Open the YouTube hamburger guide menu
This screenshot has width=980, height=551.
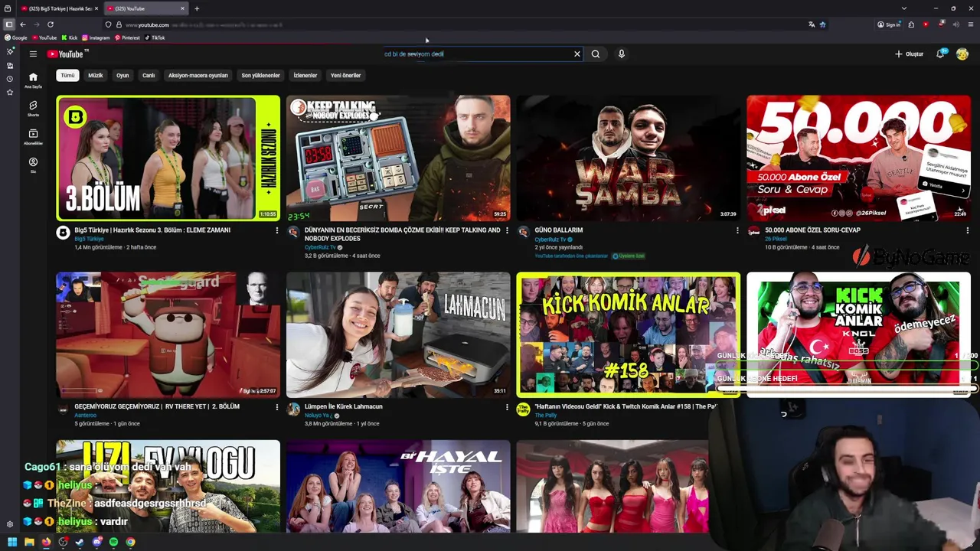click(x=33, y=54)
